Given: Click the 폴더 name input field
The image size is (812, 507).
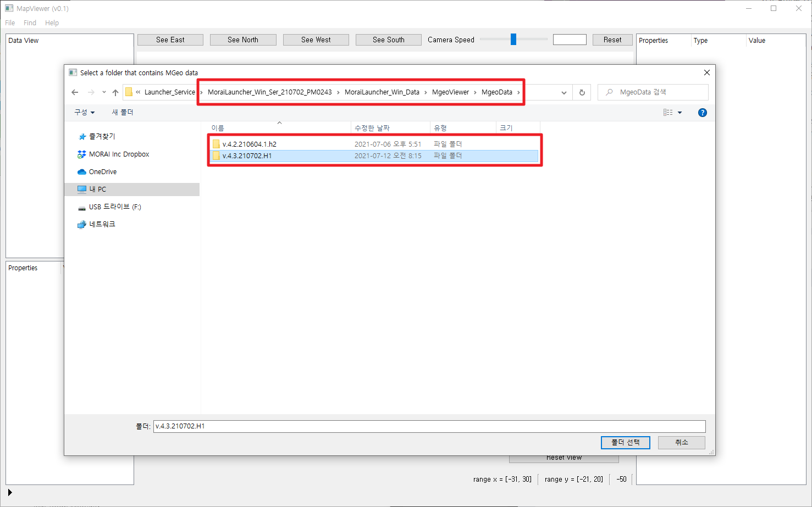Looking at the screenshot, I should tap(429, 426).
